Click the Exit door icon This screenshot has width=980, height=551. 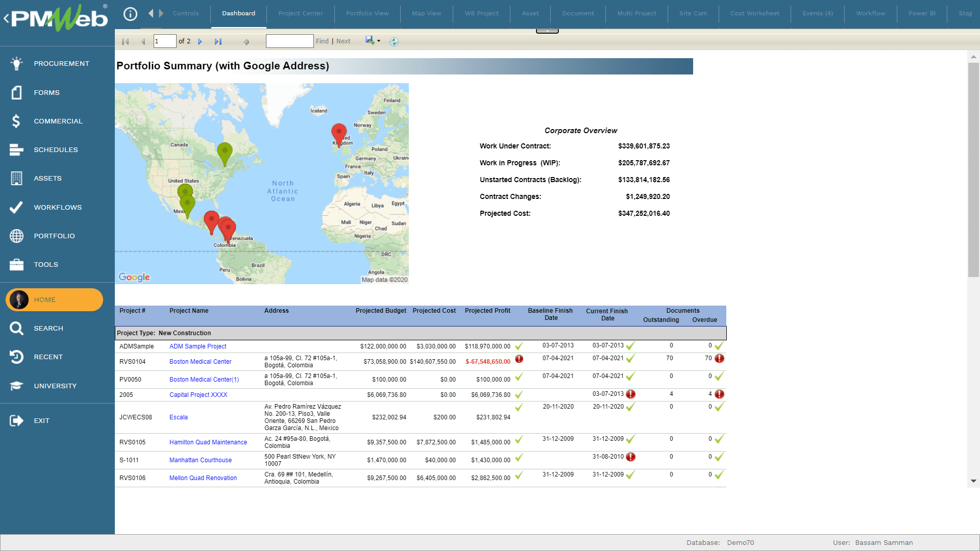[x=16, y=420]
